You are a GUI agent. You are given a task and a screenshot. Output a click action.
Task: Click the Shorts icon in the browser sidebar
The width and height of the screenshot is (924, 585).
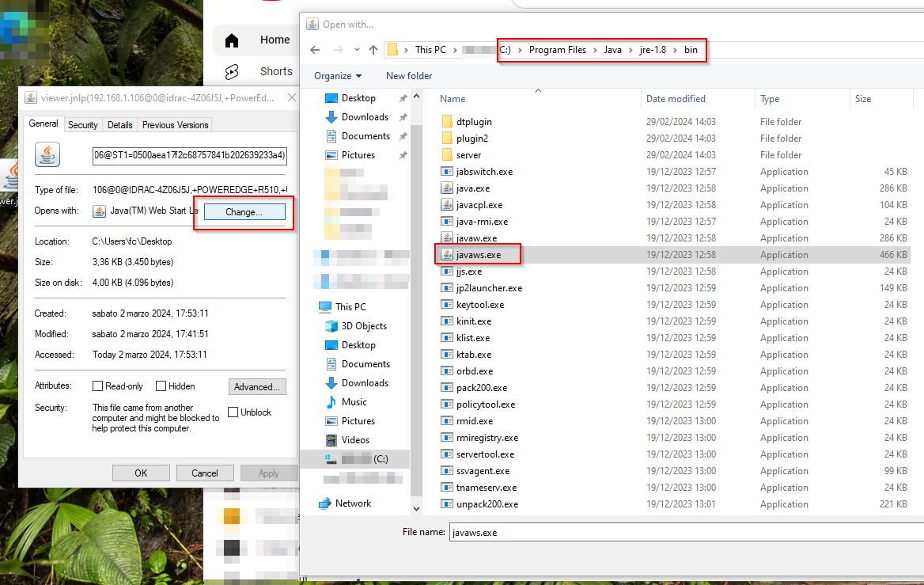[x=232, y=71]
